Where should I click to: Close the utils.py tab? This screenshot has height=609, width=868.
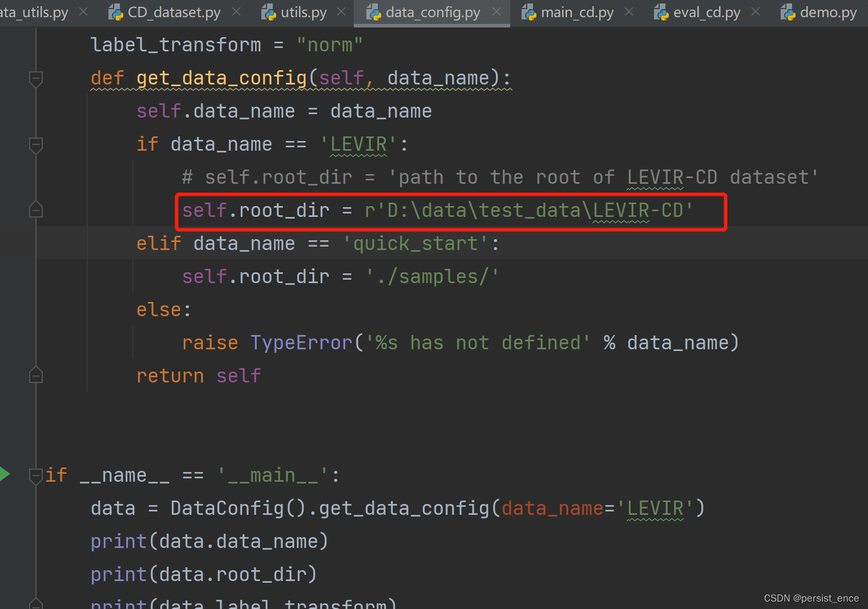pyautogui.click(x=341, y=11)
